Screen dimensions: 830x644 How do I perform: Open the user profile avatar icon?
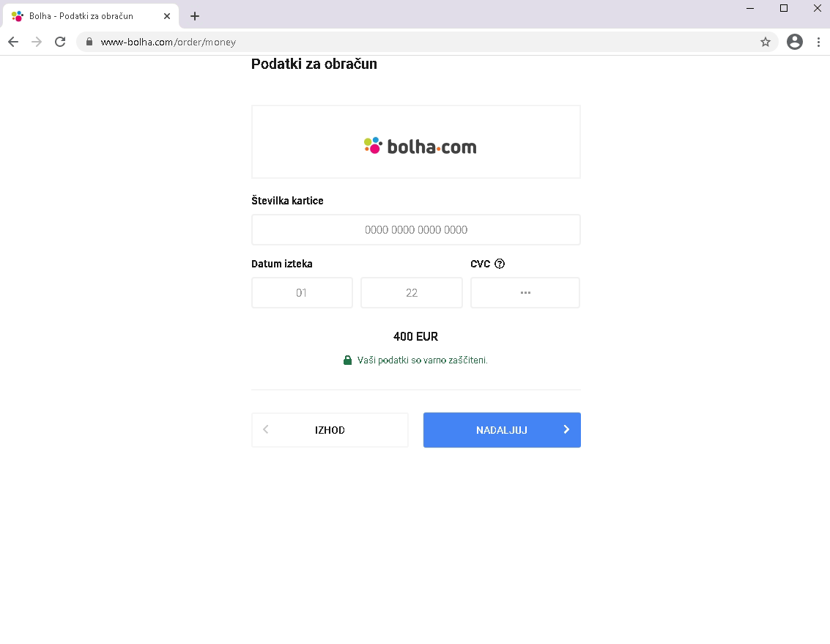[795, 42]
